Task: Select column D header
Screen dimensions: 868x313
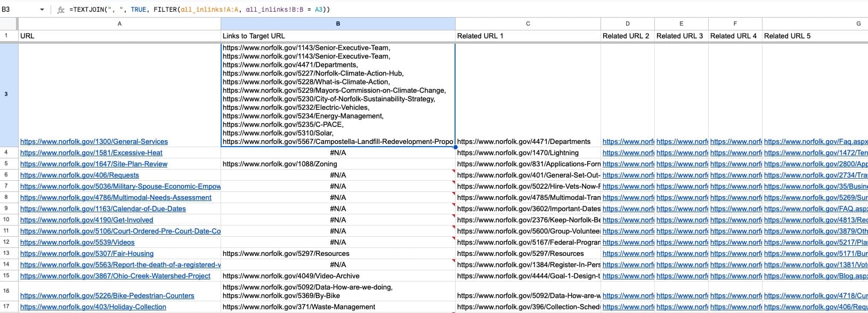Action: pyautogui.click(x=628, y=23)
